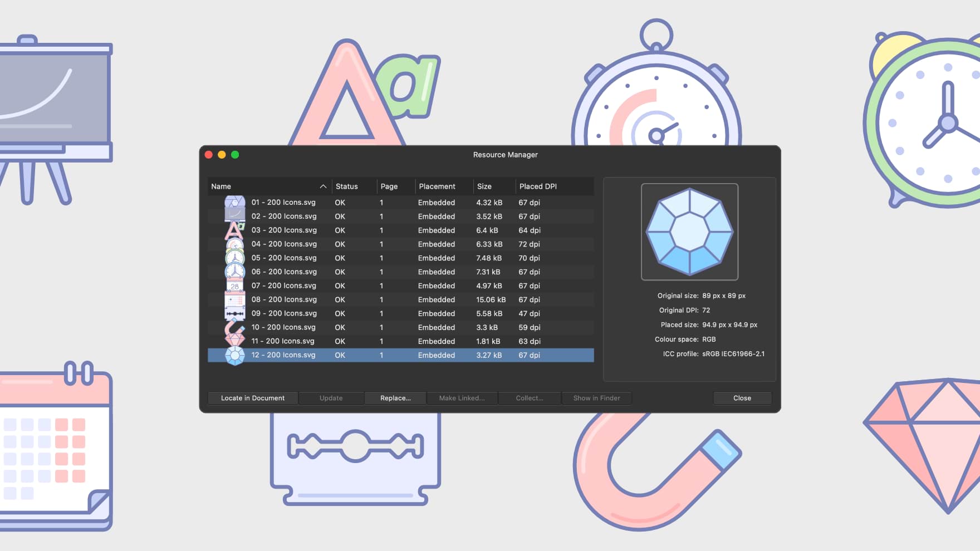Screen dimensions: 980x551
Task: Click the Size column header
Action: [494, 186]
